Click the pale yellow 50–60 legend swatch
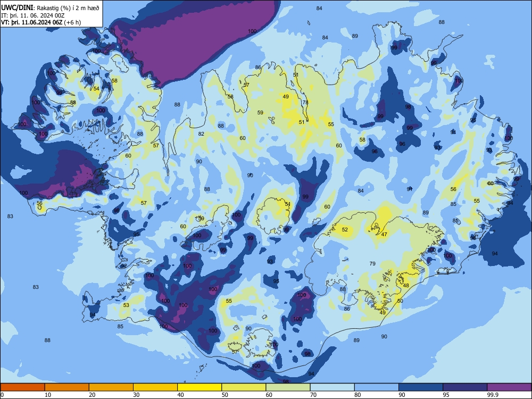The width and height of the screenshot is (532, 399). coord(244,387)
